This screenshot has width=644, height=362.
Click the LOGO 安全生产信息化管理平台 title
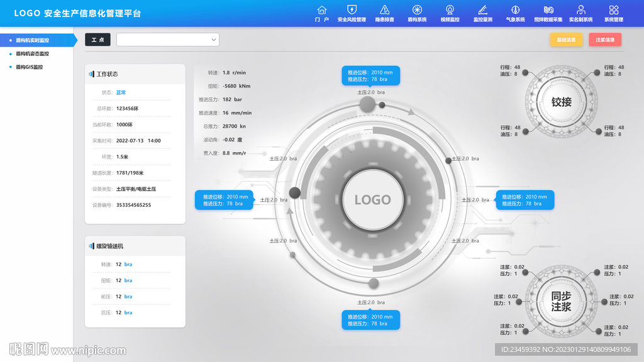(77, 13)
